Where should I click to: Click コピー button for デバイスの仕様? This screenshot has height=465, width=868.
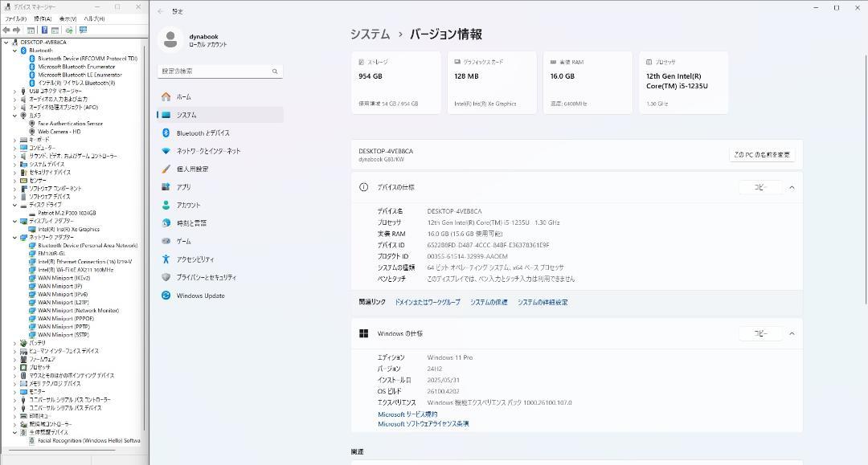click(x=760, y=187)
